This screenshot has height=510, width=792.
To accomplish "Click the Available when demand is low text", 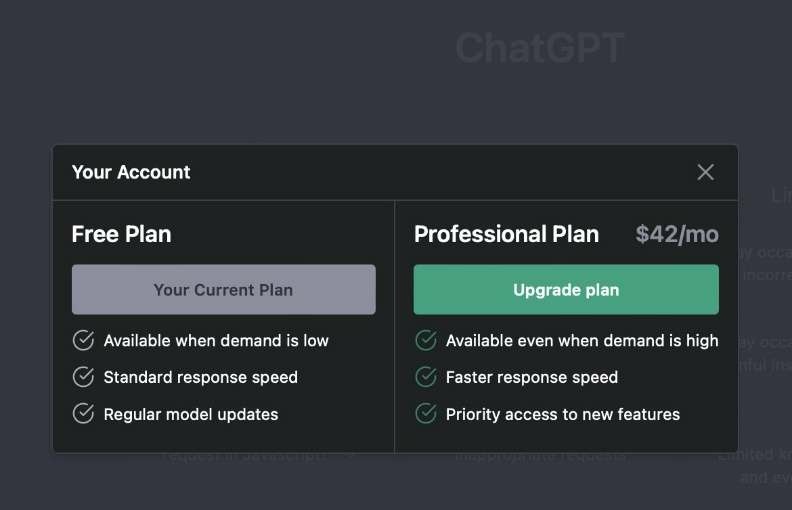I will [x=216, y=341].
